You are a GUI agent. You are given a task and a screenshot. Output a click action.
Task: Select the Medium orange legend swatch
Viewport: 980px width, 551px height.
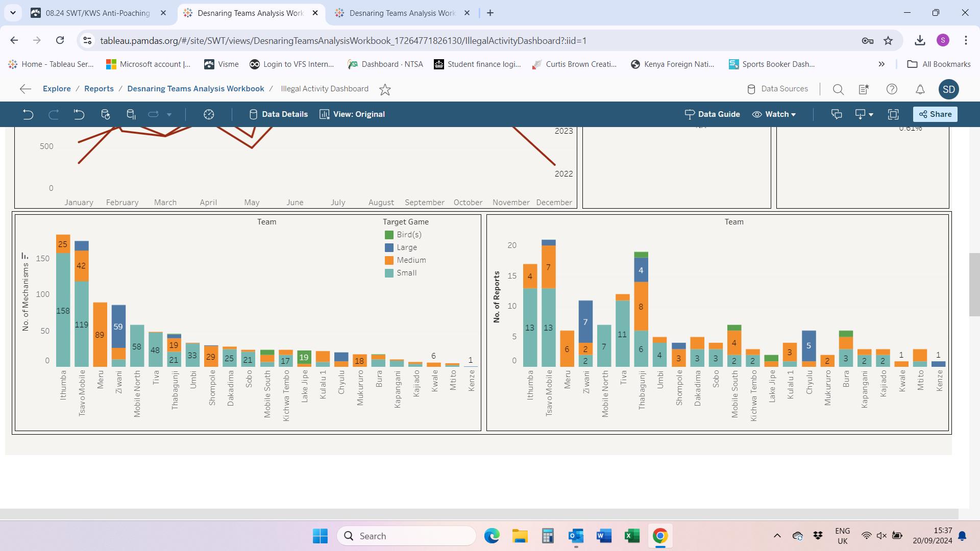[389, 260]
